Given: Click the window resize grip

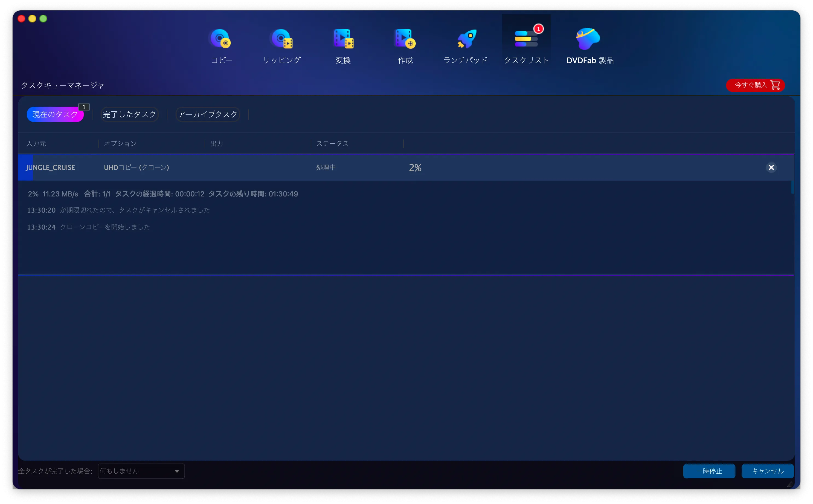Looking at the screenshot, I should [790, 484].
